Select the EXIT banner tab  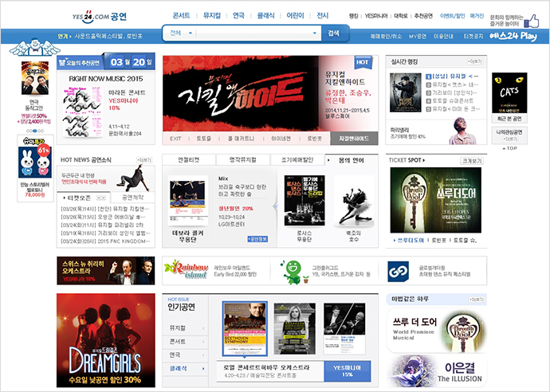(175, 139)
